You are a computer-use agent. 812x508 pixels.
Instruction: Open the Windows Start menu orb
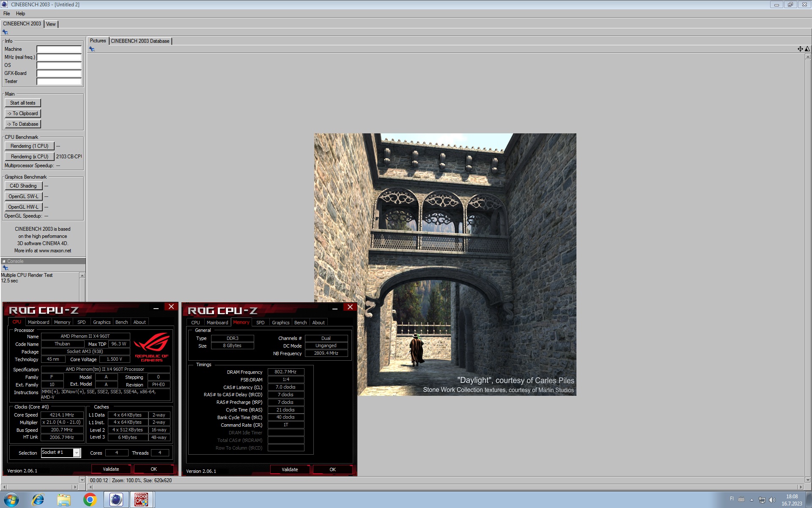pyautogui.click(x=11, y=500)
